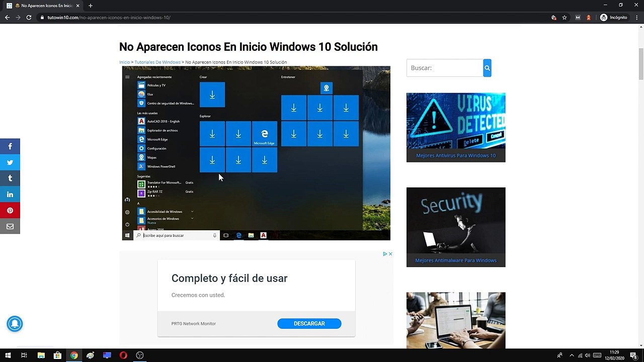Open Microsoft Store from the taskbar
The width and height of the screenshot is (644, 362).
(x=57, y=355)
